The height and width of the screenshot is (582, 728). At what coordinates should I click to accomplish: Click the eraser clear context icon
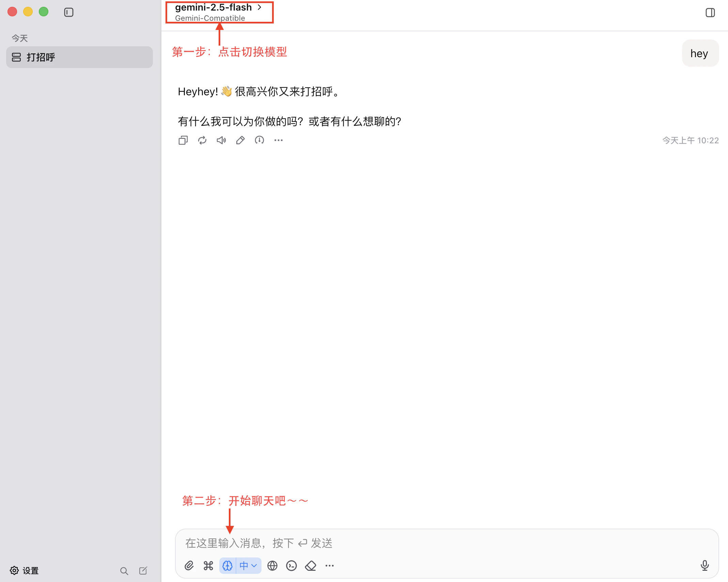(311, 566)
